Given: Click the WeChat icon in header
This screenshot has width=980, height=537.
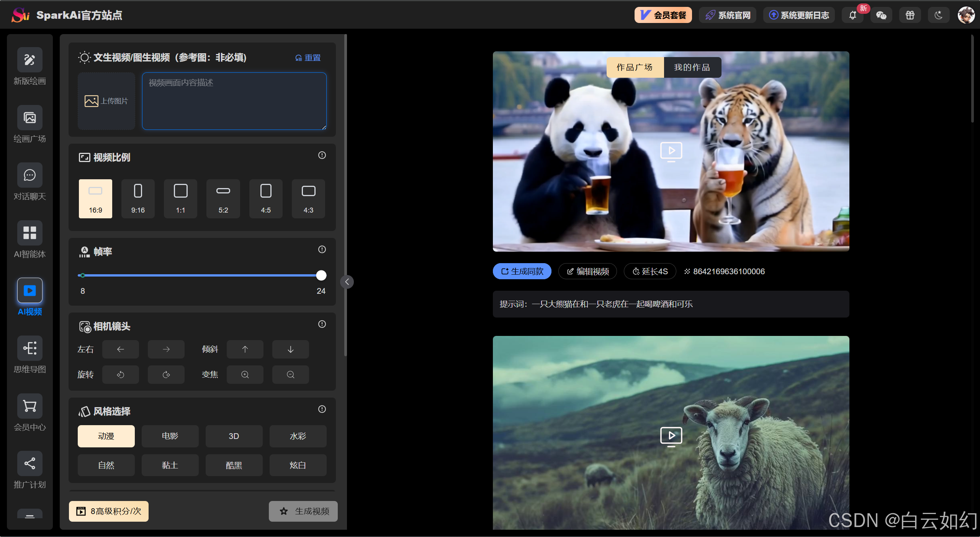Looking at the screenshot, I should (881, 15).
